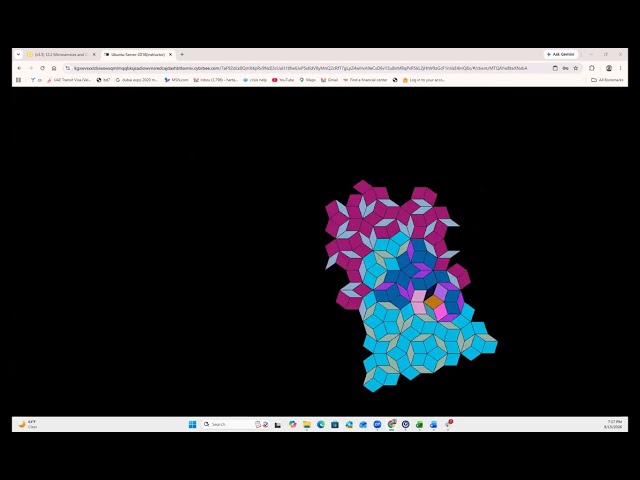This screenshot has height=480, width=640.
Task: Open the apps grid in bookmarks bar
Action: point(18,80)
